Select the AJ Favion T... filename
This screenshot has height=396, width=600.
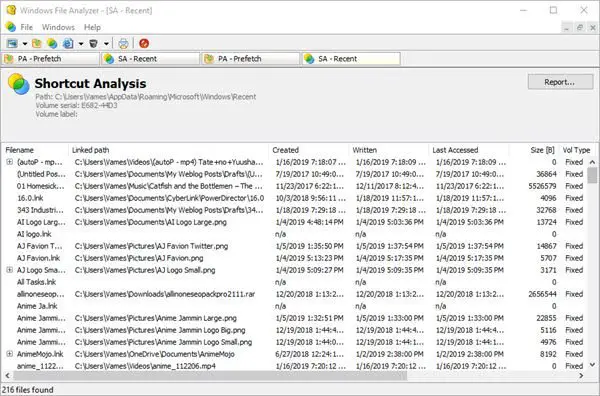coord(39,246)
